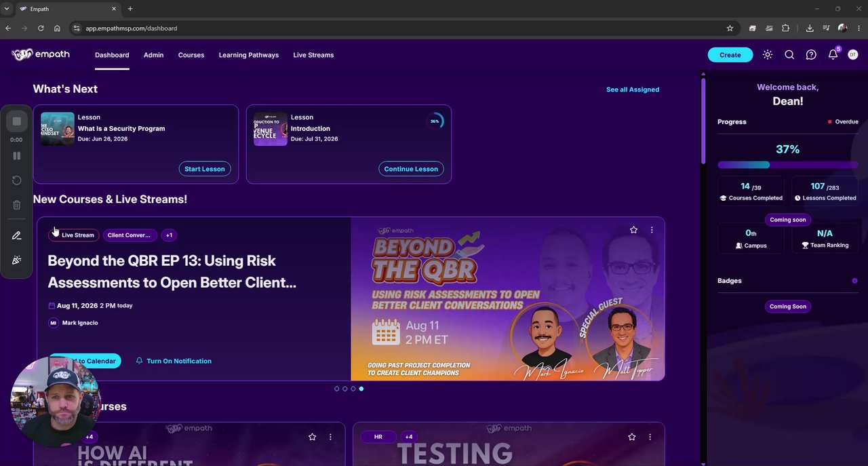868x466 pixels.
Task: Open the Introduction lesson thumbnail
Action: (x=271, y=129)
